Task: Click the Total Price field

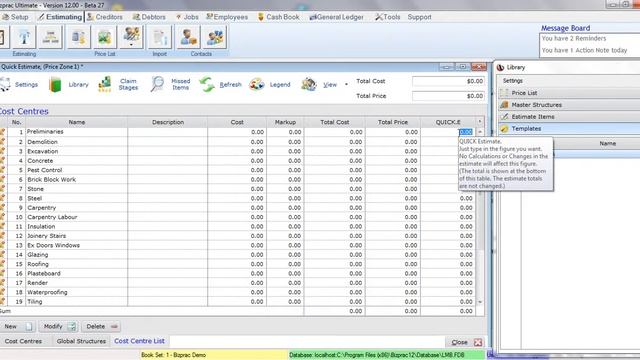Action: click(x=448, y=96)
